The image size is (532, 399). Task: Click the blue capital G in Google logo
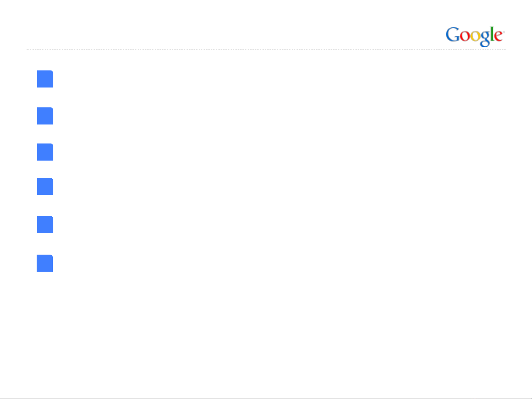point(453,35)
